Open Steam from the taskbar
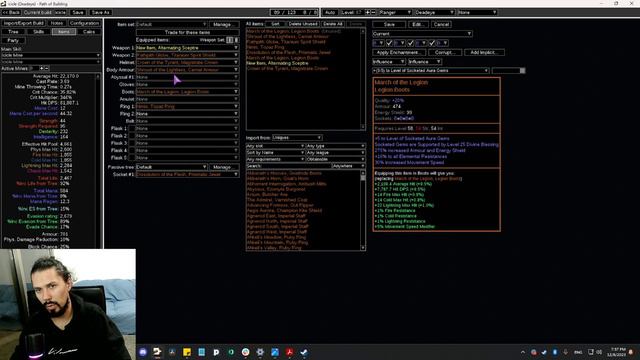Viewport: 640px width, 360px height. (x=304, y=352)
